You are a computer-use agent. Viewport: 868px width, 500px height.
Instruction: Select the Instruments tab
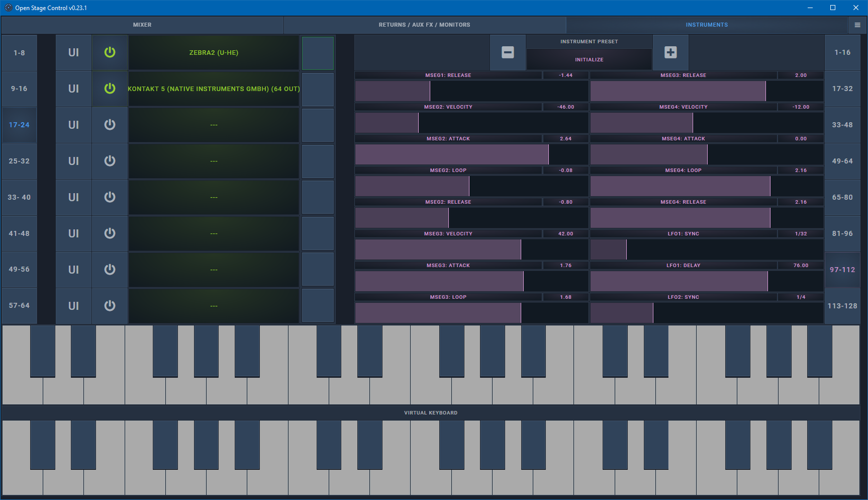[x=707, y=25]
